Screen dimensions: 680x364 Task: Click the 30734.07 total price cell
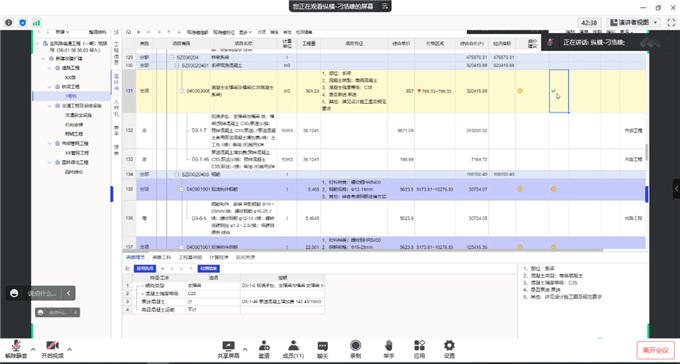coord(472,189)
